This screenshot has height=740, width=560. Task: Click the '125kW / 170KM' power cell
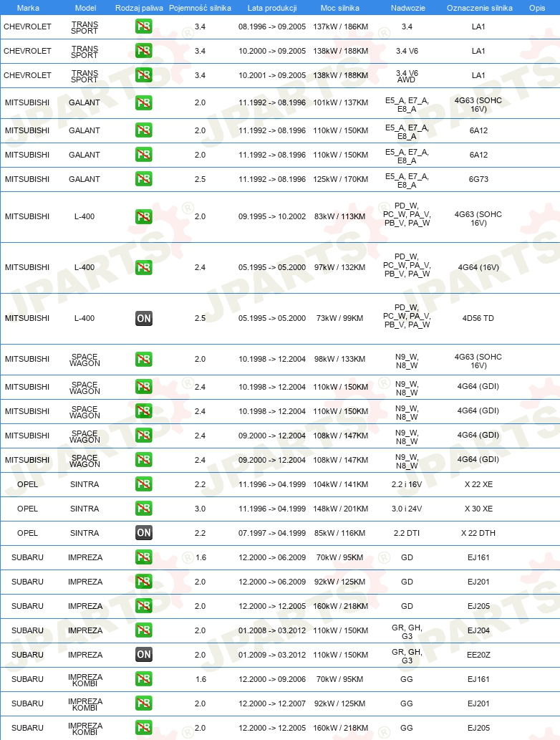341,179
